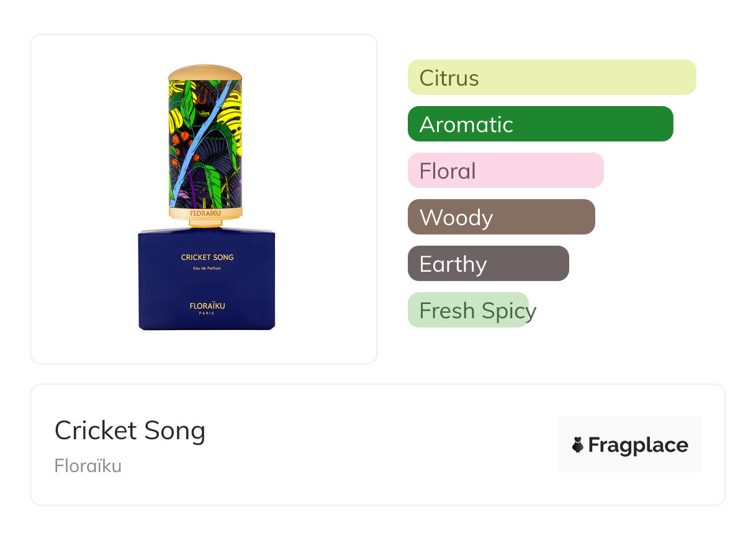Open the Fragplace wordmark link
The width and height of the screenshot is (756, 536).
tap(638, 445)
